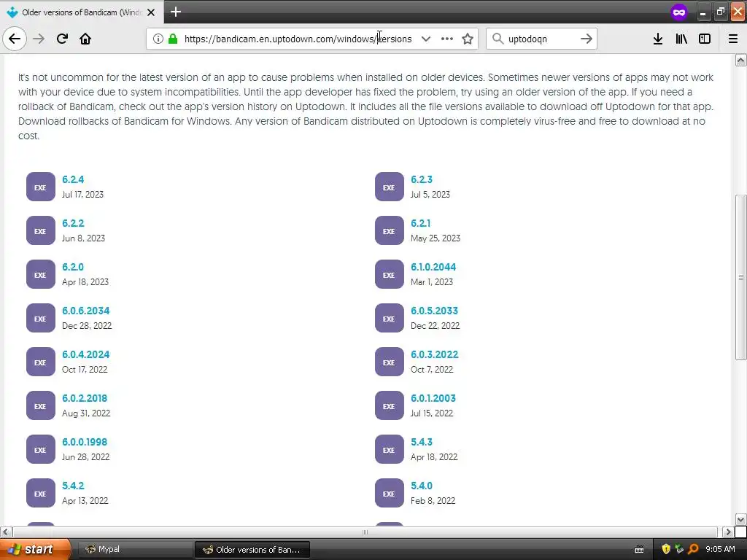This screenshot has height=560, width=747.
Task: Click the vertical scrollbar down arrow
Action: (741, 519)
